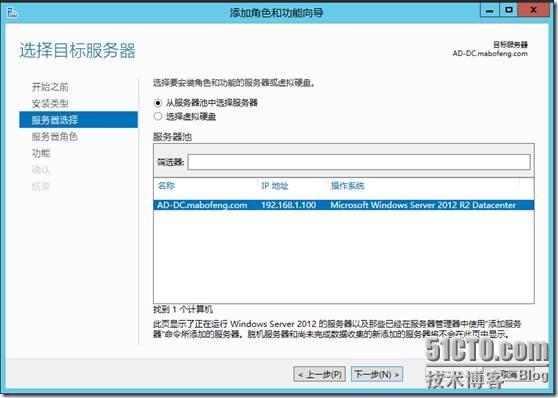Click Microsoft Windows Server 2012 R2 Datacenter cell
Viewport: 558px width, 398px height.
[423, 205]
